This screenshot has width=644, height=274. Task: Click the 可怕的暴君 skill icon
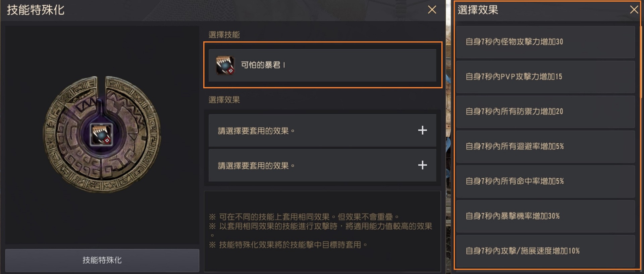pyautogui.click(x=225, y=65)
